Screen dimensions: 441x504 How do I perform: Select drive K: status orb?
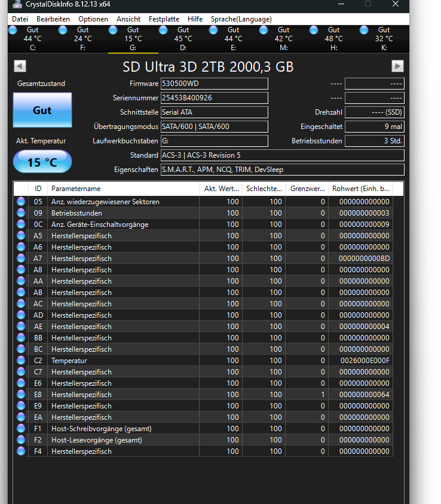[x=364, y=30]
